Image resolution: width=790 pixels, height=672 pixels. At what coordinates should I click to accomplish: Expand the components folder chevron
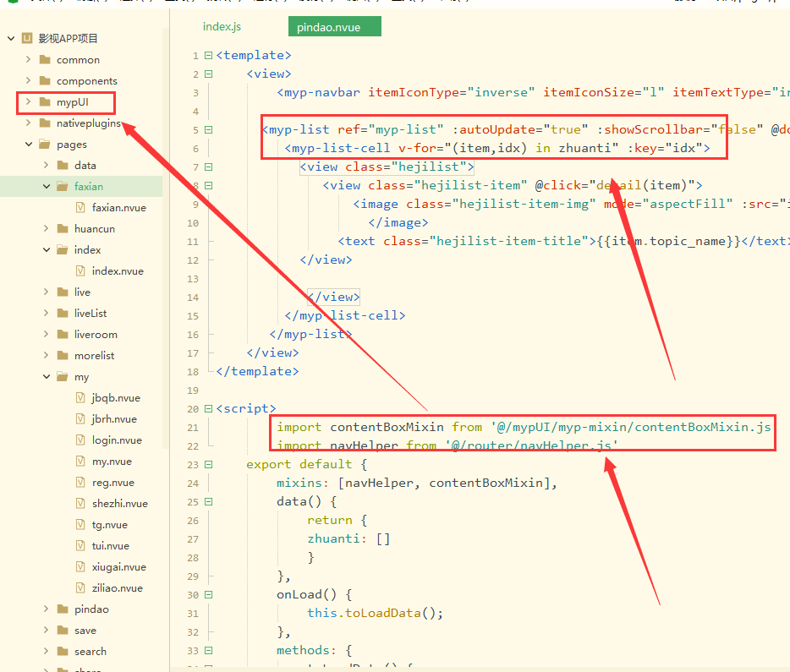coord(28,80)
